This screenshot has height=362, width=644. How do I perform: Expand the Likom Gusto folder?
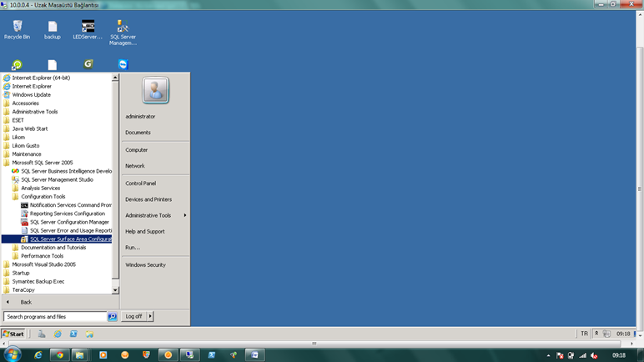26,145
